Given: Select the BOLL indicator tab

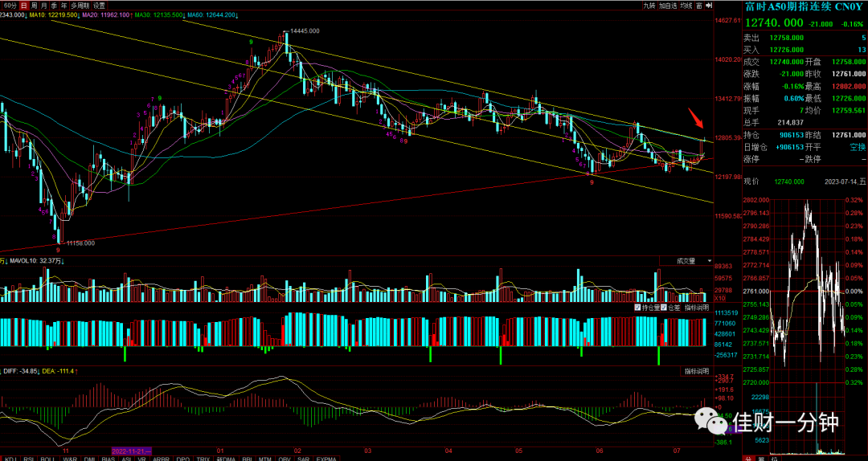Looking at the screenshot, I should coord(47,459).
